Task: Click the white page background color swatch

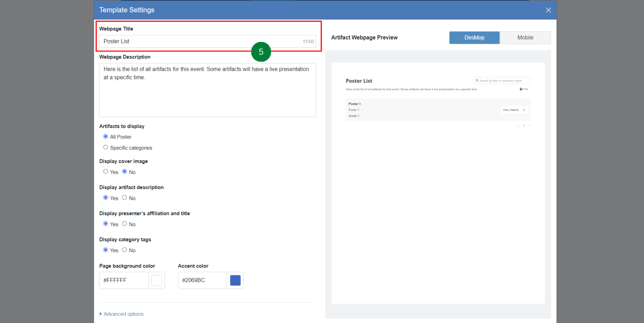Action: pyautogui.click(x=157, y=280)
